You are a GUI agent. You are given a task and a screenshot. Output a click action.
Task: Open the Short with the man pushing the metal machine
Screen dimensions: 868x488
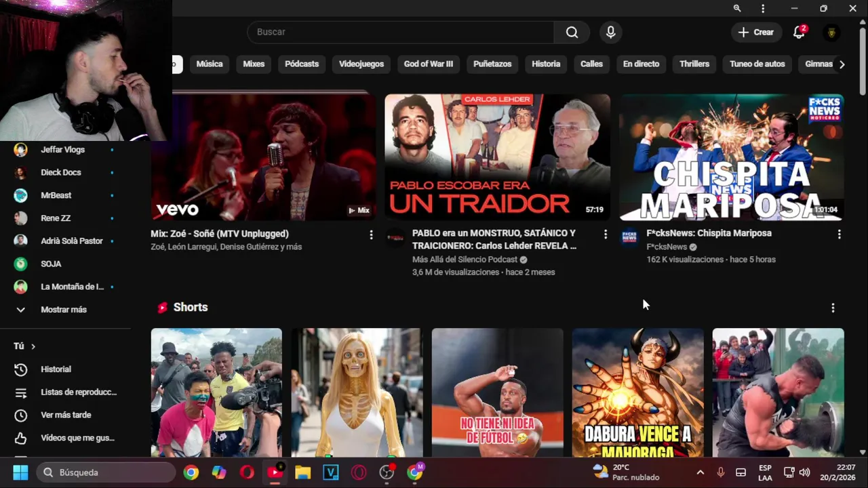(778, 393)
